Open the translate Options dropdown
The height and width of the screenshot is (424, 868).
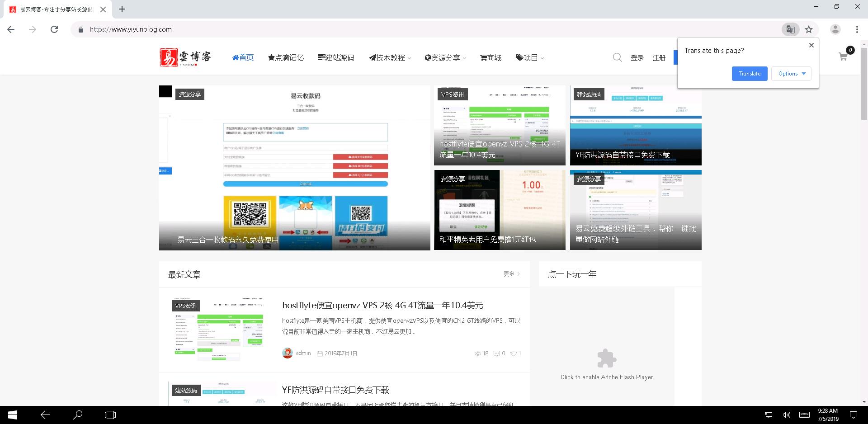792,74
